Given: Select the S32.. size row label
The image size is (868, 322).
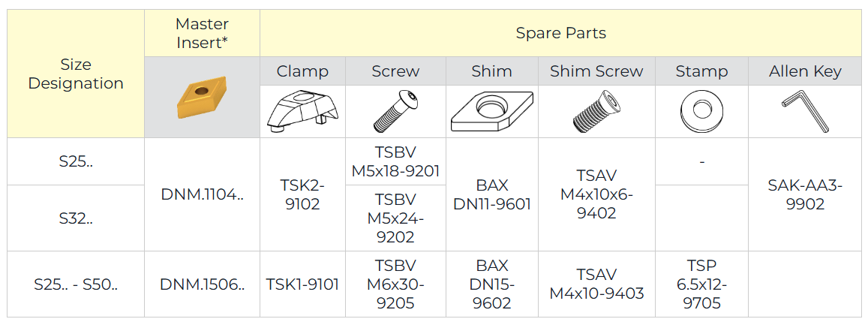Looking at the screenshot, I should 76,218.
